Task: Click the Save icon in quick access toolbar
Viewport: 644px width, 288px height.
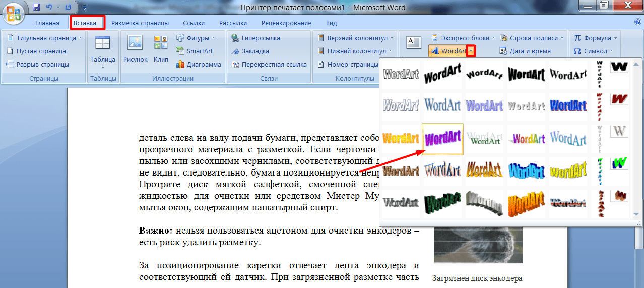Action: click(36, 8)
